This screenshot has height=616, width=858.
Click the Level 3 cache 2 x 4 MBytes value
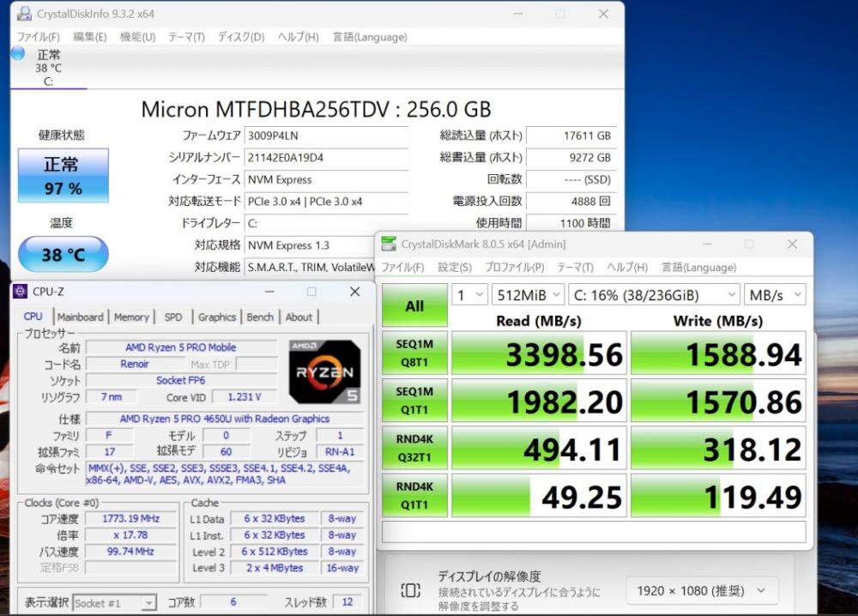[x=275, y=568]
